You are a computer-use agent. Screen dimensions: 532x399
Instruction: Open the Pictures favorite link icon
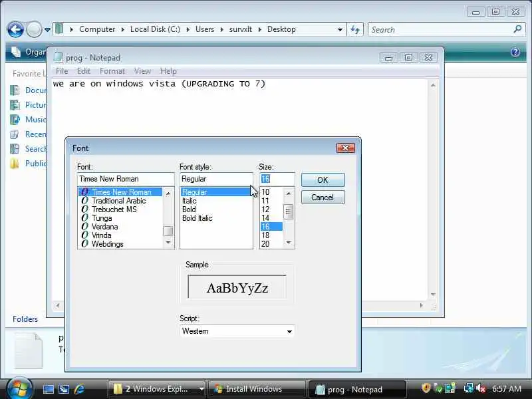tap(15, 105)
